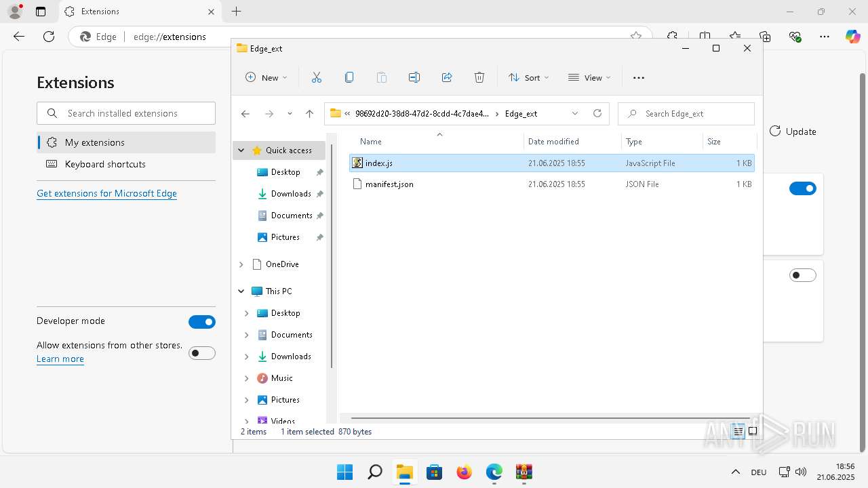Switch to large thumbnails view icon in status bar

pyautogui.click(x=753, y=431)
